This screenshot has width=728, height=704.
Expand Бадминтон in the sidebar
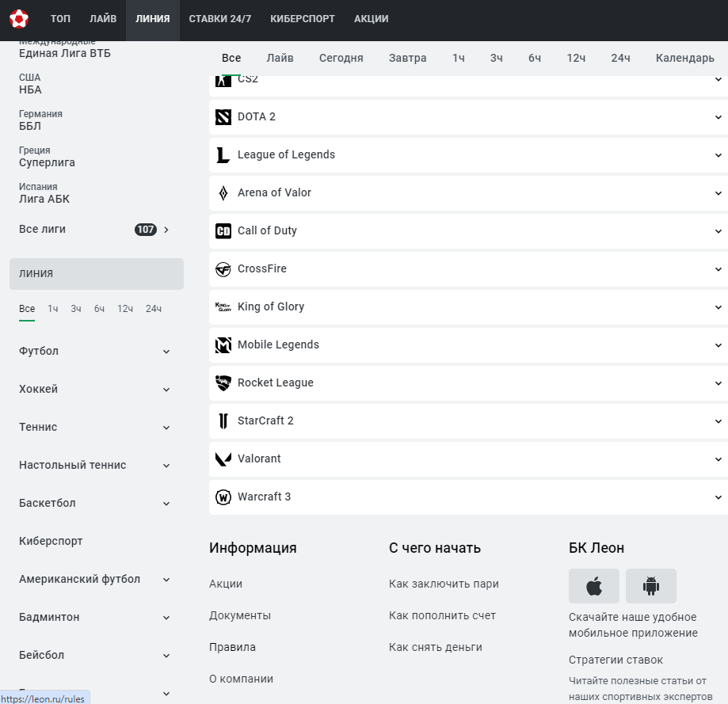pos(166,618)
